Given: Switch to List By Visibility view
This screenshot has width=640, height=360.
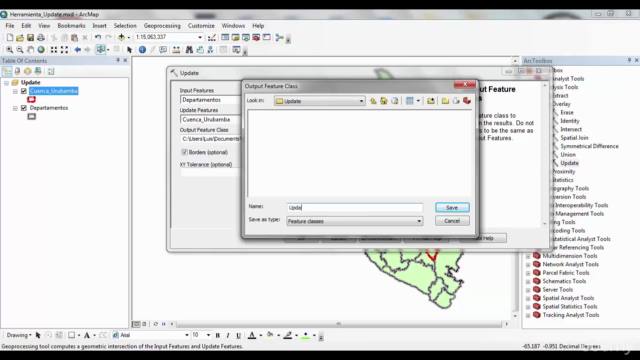Looking at the screenshot, I should click(x=27, y=71).
